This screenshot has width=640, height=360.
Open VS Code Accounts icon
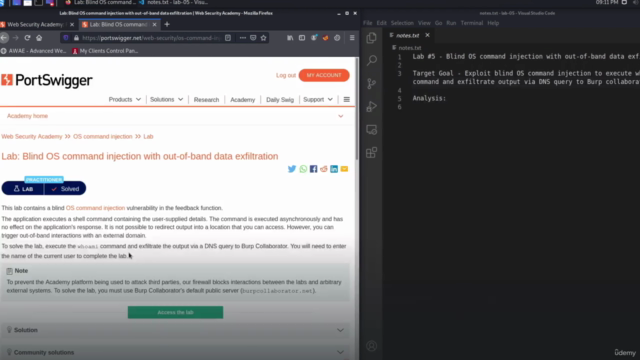(x=371, y=346)
